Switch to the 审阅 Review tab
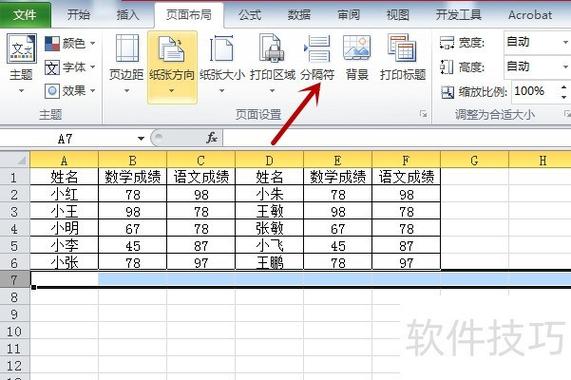The width and height of the screenshot is (571, 380). tap(348, 15)
